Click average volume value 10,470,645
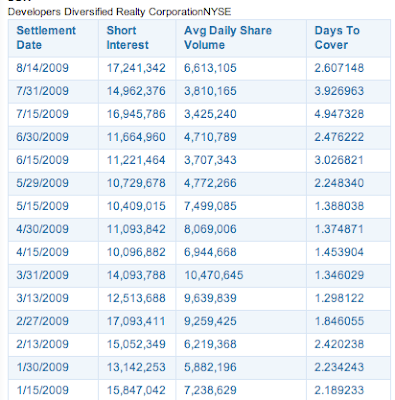Screen dimensions: 395x400 (x=214, y=275)
